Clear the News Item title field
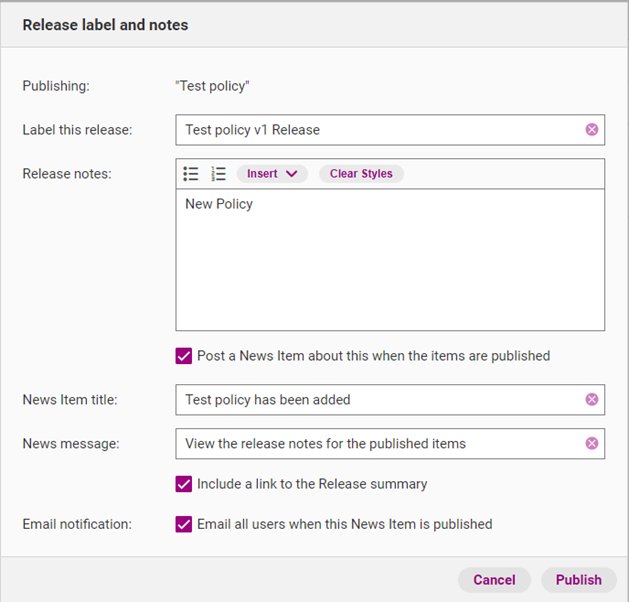Screen dimensions: 629x602 click(x=591, y=400)
